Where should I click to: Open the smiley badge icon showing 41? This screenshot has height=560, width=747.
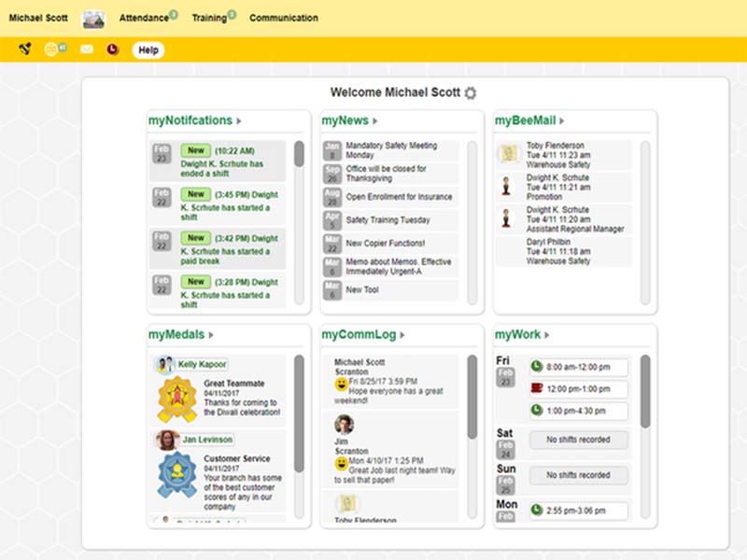click(x=50, y=48)
